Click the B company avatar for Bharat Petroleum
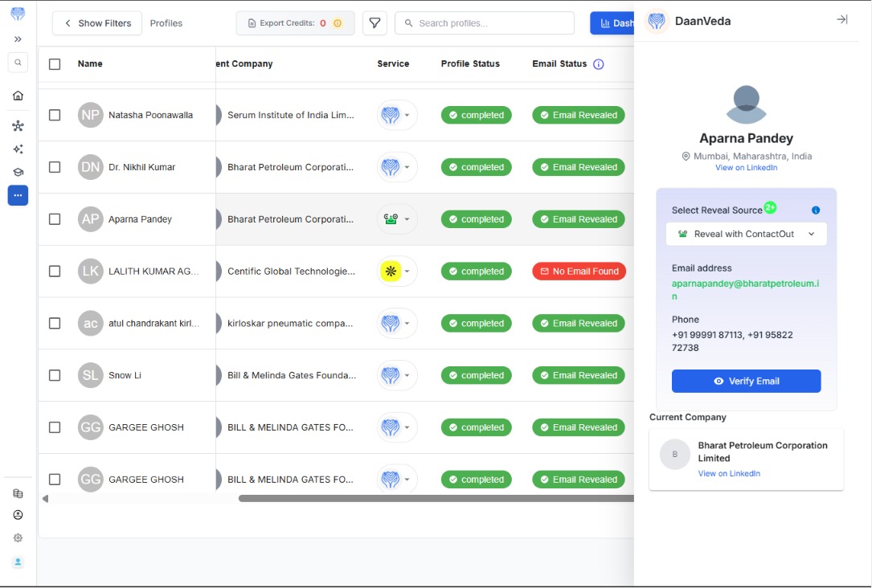 [x=674, y=454]
